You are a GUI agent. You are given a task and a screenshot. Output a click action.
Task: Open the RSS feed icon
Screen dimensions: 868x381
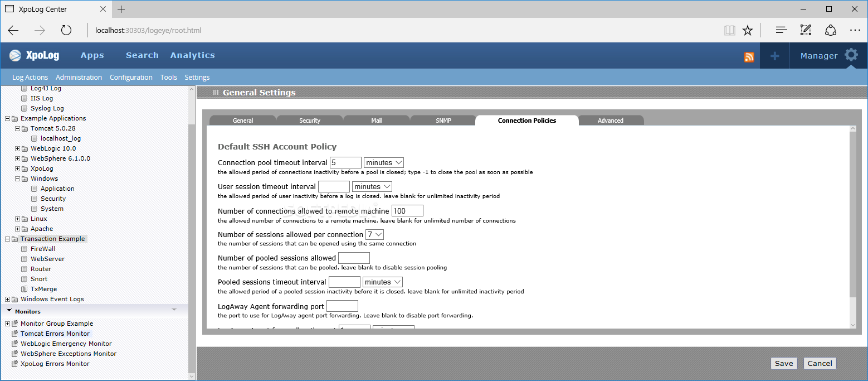[749, 57]
